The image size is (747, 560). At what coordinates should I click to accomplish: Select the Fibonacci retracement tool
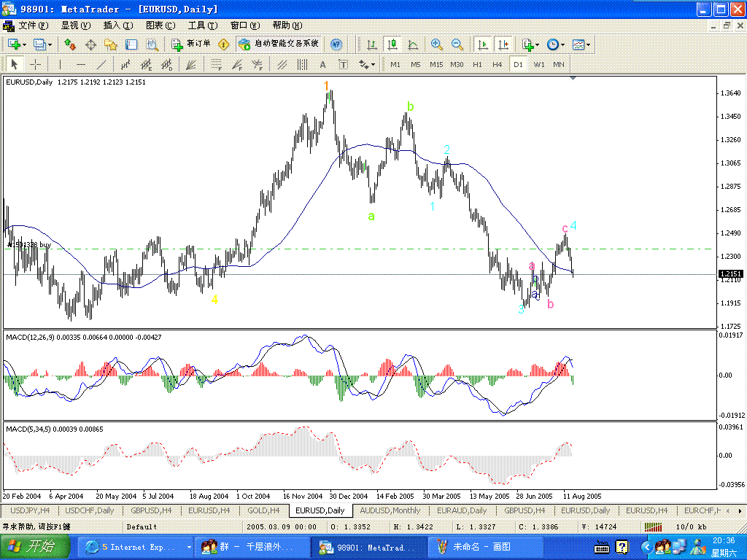(217, 64)
